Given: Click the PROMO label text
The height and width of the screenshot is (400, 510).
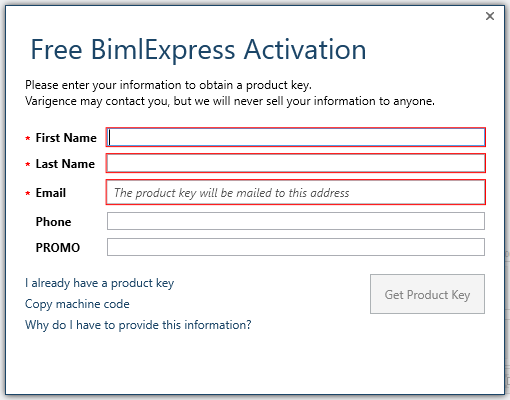Looking at the screenshot, I should [x=58, y=248].
